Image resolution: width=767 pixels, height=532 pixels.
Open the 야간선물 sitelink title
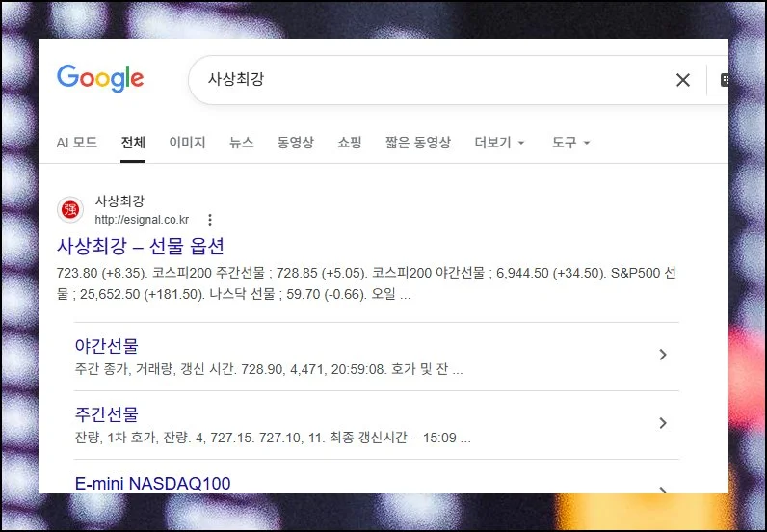click(106, 346)
